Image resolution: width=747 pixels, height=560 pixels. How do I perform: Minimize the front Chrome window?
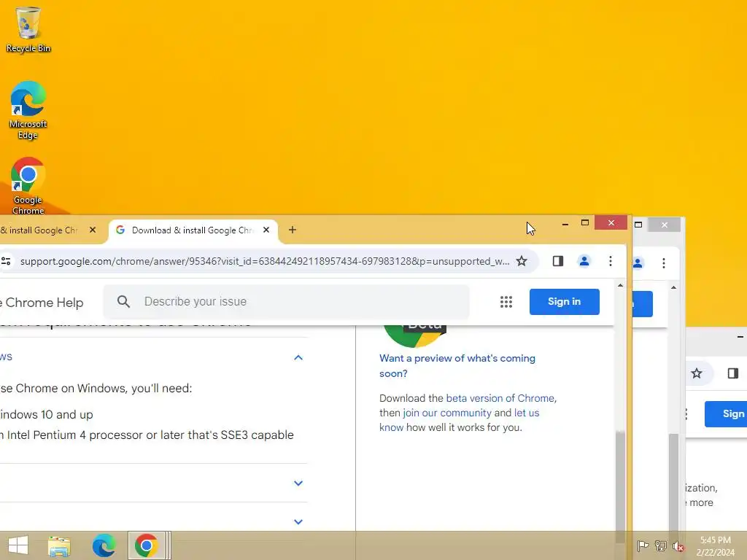click(565, 223)
